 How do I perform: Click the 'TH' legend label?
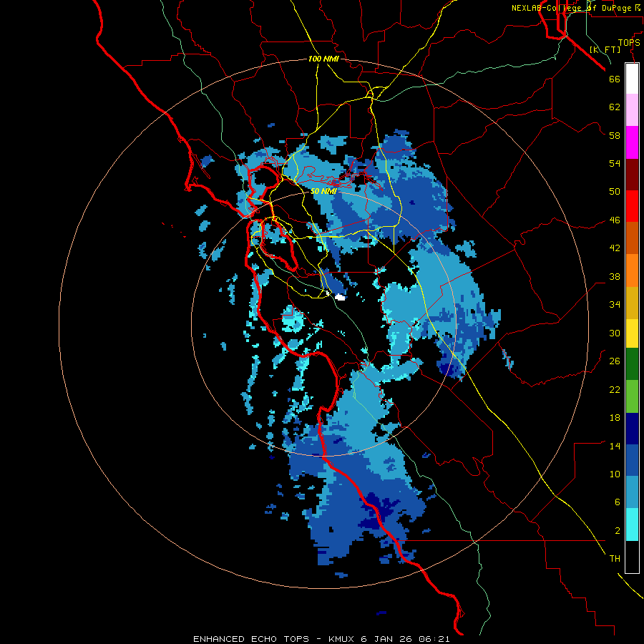click(x=615, y=559)
